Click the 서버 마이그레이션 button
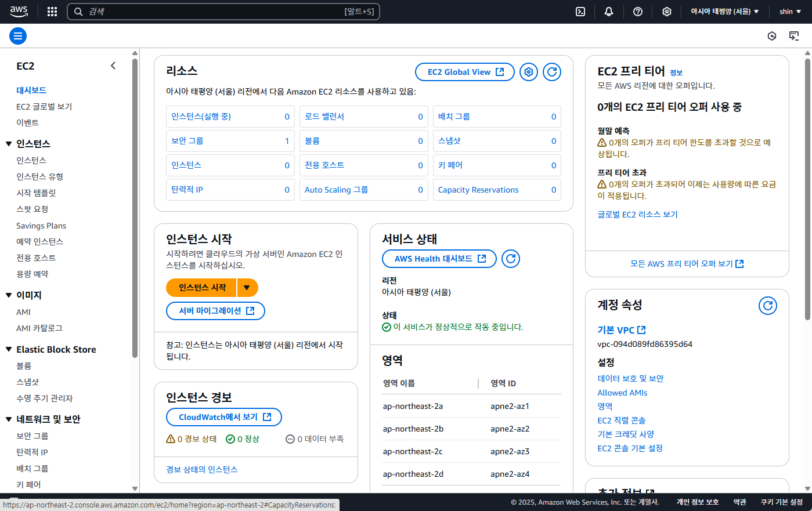812x511 pixels. pyautogui.click(x=215, y=311)
